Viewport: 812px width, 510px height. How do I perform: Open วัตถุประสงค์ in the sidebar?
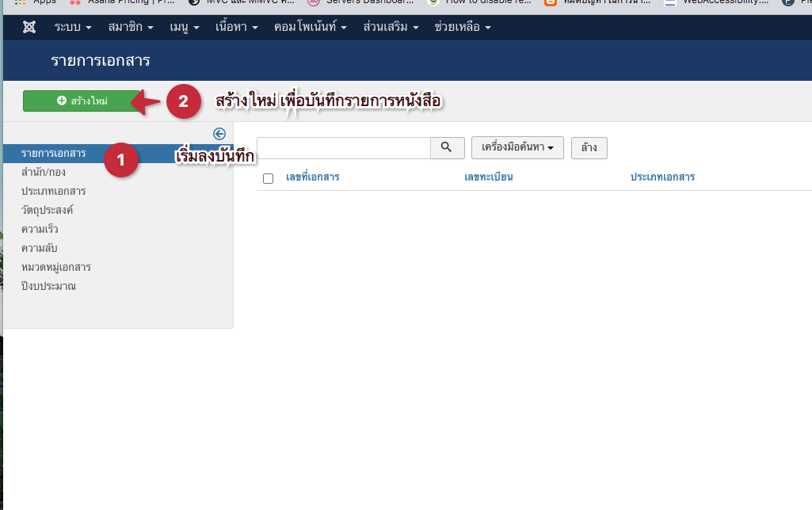(x=48, y=210)
